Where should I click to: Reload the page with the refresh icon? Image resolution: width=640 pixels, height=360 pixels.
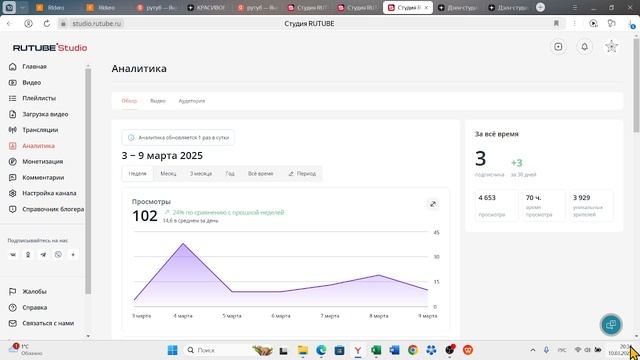click(x=47, y=24)
